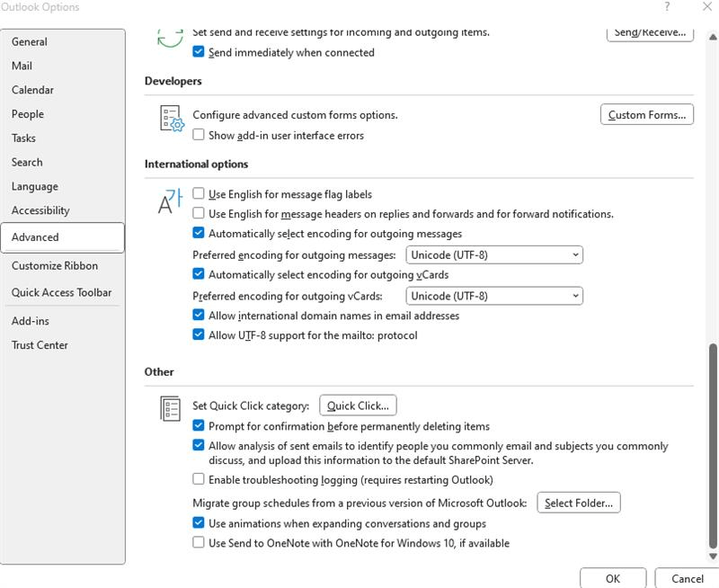Image resolution: width=719 pixels, height=588 pixels.
Task: Click the Send/Receive button
Action: (649, 31)
